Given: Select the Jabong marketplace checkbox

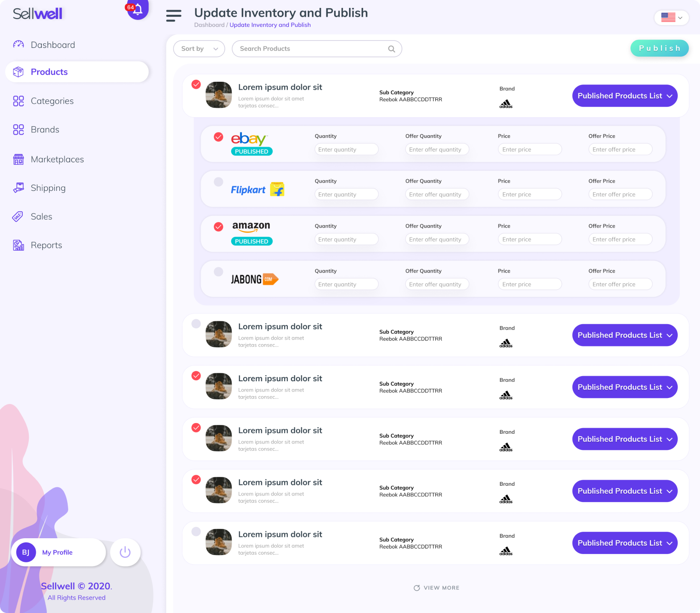Looking at the screenshot, I should pos(218,272).
